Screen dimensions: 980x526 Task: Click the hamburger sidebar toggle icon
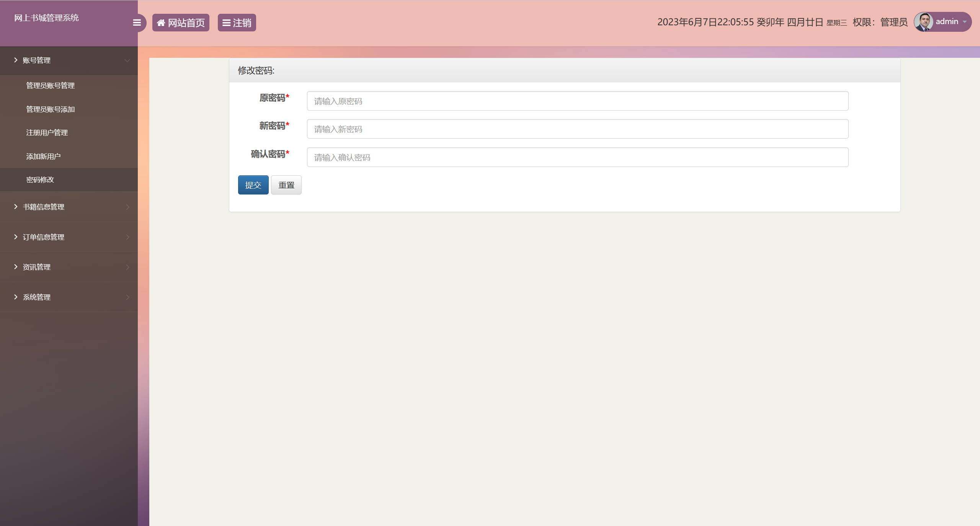coord(137,23)
